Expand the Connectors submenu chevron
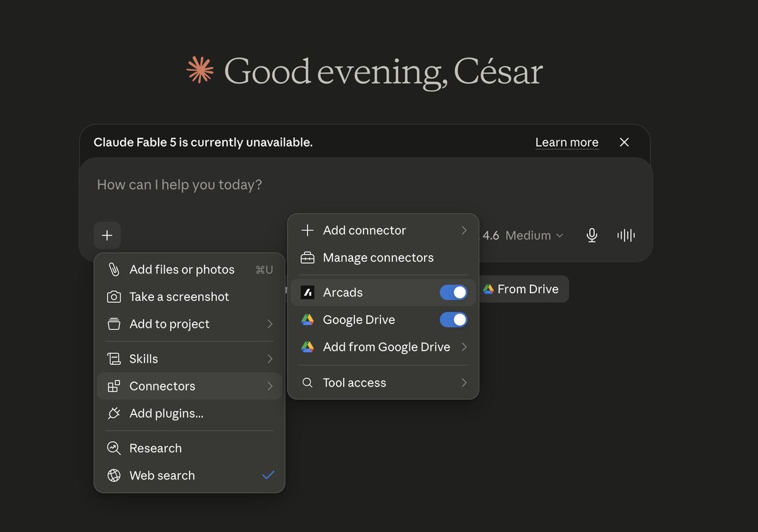Screen dimensions: 758x532 [x=270, y=386]
